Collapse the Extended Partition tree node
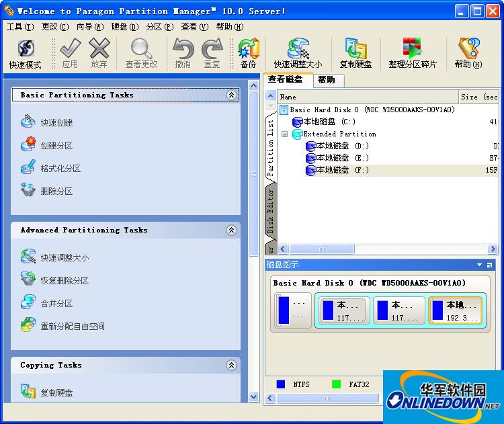This screenshot has width=504, height=424. (x=284, y=134)
